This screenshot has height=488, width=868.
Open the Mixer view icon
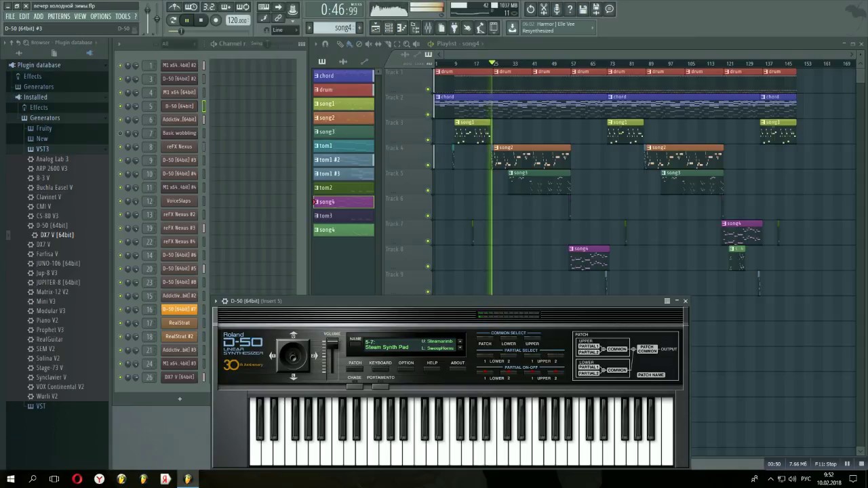pos(429,28)
